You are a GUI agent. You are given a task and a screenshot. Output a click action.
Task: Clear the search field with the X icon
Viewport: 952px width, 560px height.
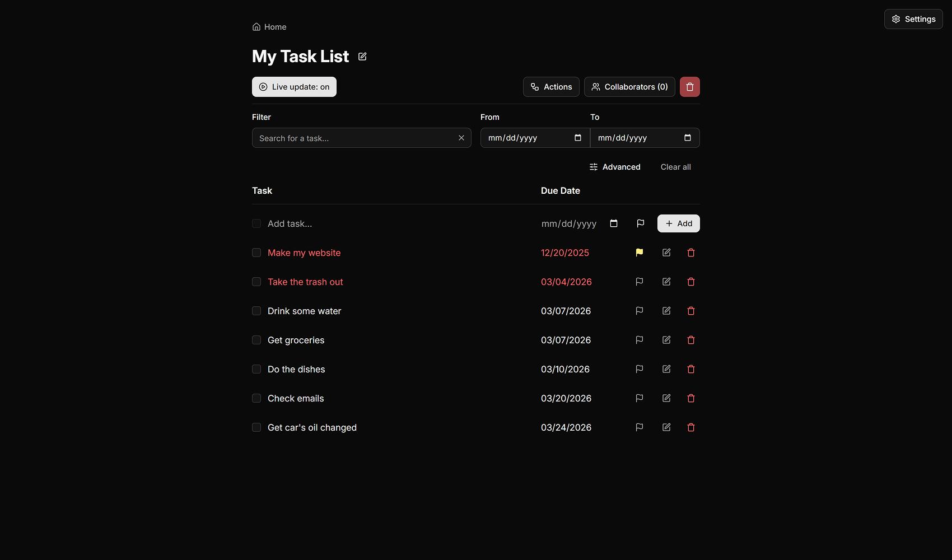461,138
